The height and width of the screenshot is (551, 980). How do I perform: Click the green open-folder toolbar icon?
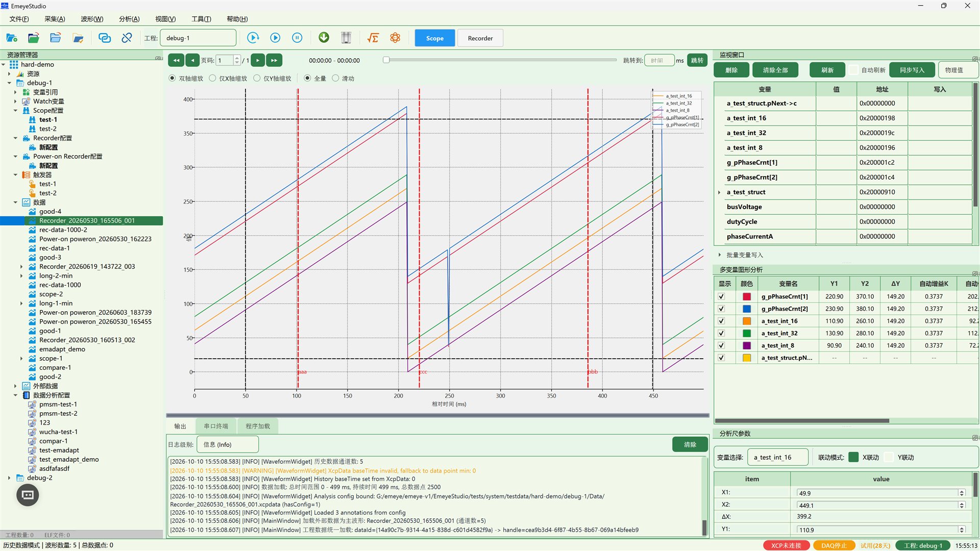(34, 38)
